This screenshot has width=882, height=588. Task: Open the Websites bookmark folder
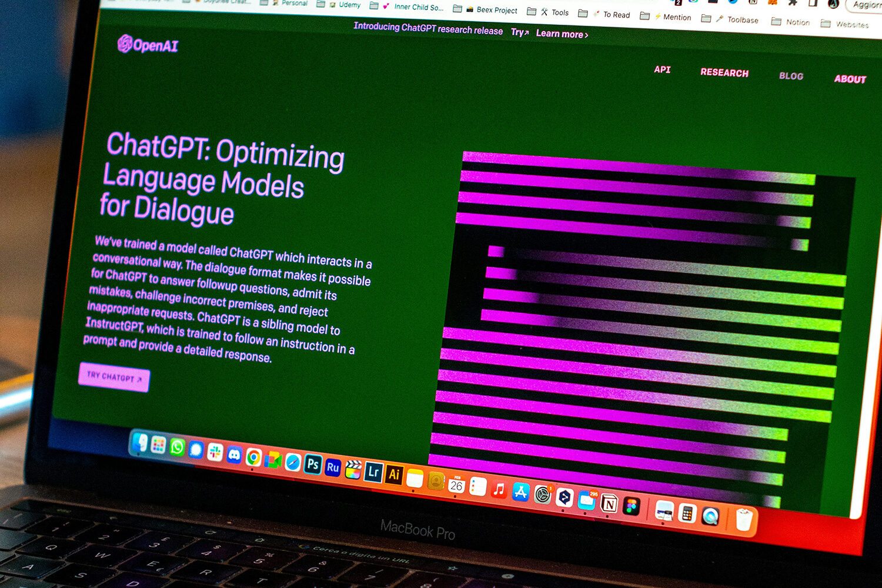pyautogui.click(x=844, y=24)
